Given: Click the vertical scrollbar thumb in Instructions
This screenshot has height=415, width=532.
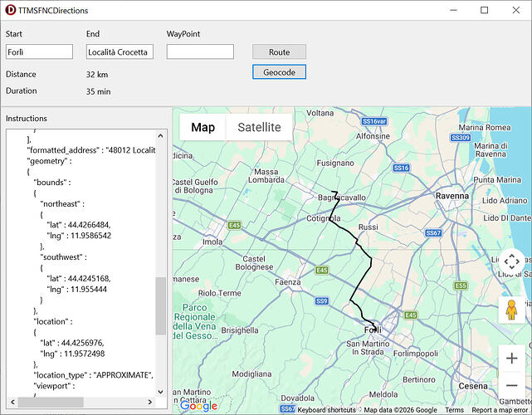Looking at the screenshot, I should click(160, 305).
